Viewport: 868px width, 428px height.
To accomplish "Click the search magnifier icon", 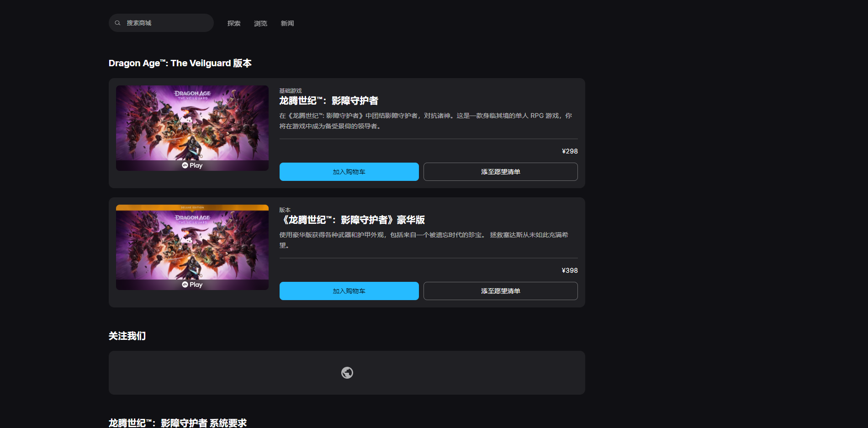I will (x=117, y=23).
